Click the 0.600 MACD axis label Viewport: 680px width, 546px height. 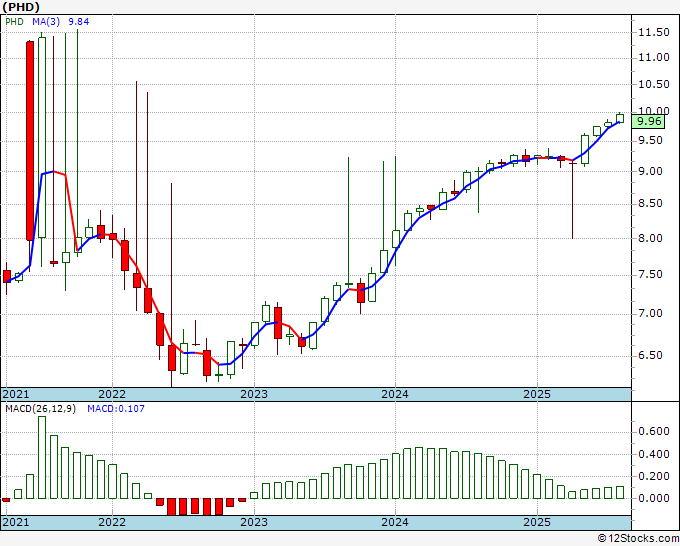click(x=654, y=432)
